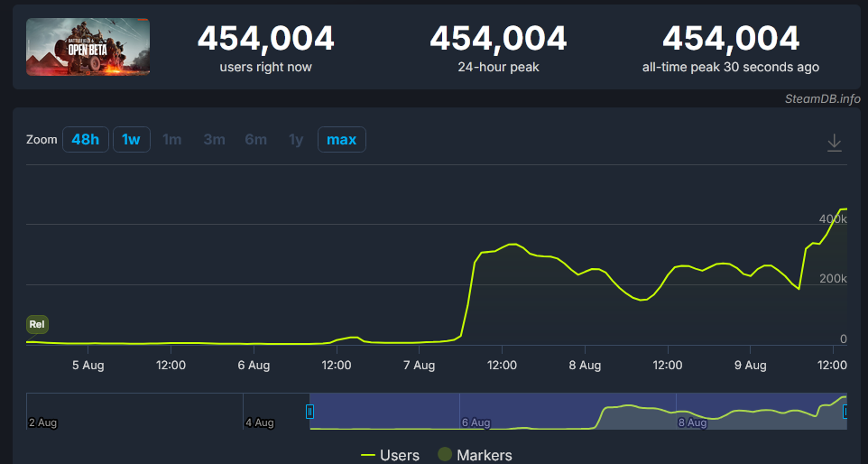Set zoom to 48h
Viewport: 868px width, 464px height.
(86, 140)
